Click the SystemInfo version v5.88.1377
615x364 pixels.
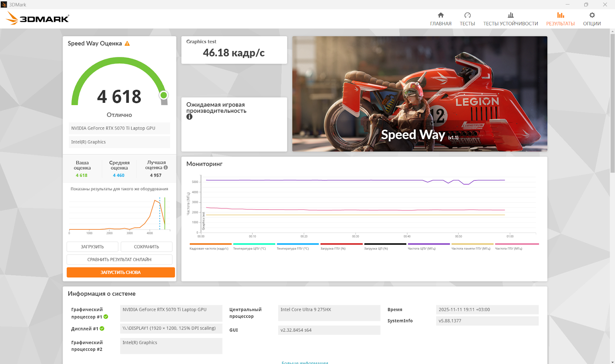coord(487,321)
